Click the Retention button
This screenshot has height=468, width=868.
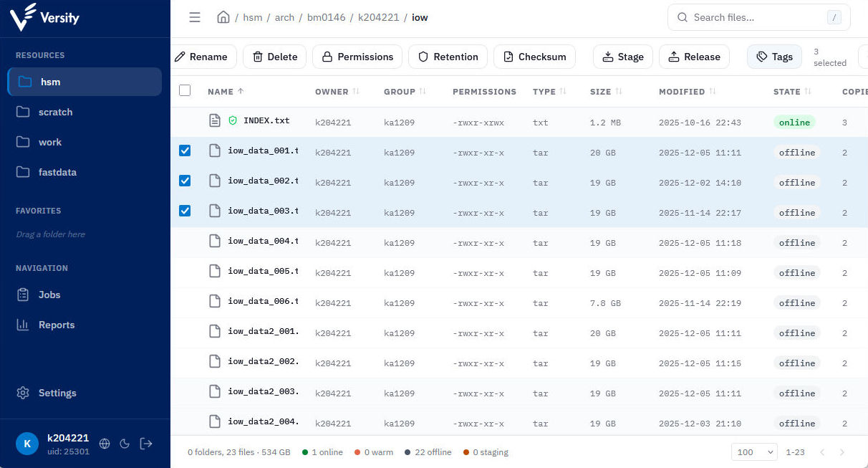[x=448, y=57]
